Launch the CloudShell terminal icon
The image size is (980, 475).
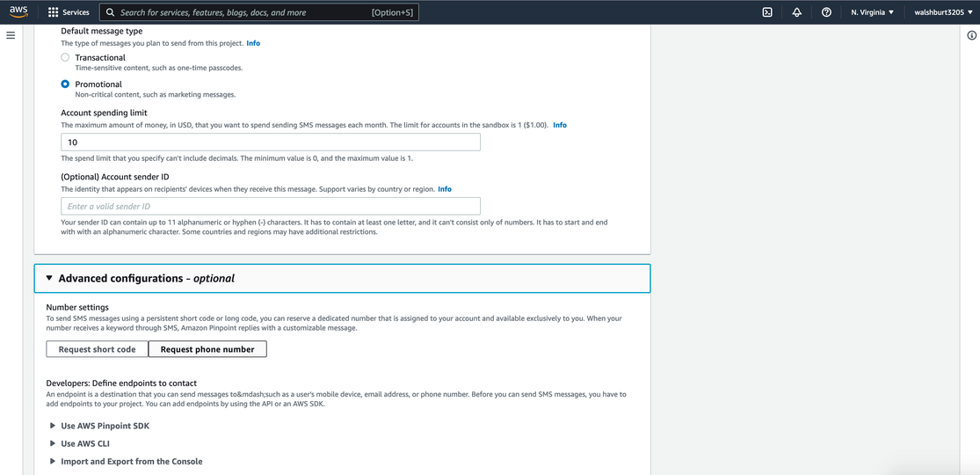pos(767,12)
